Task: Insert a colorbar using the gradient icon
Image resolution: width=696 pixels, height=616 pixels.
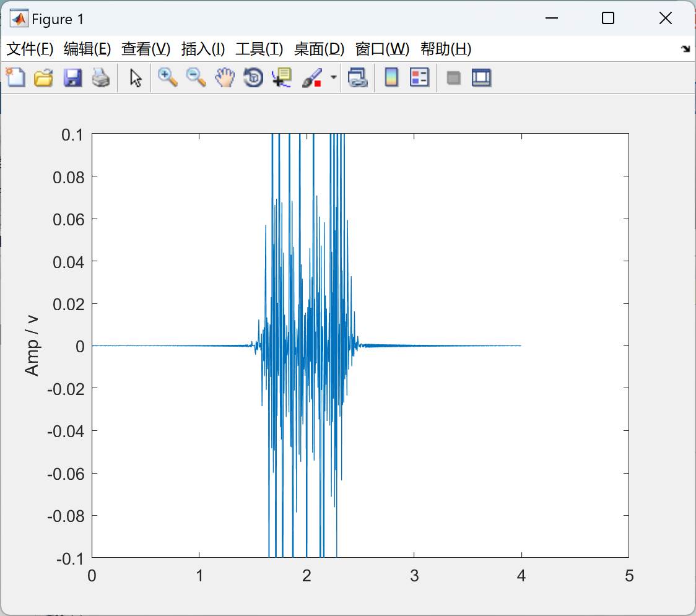Action: [391, 77]
